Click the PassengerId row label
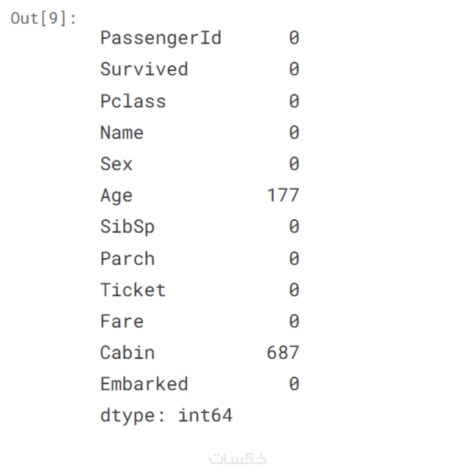The height and width of the screenshot is (474, 476). coord(160,38)
